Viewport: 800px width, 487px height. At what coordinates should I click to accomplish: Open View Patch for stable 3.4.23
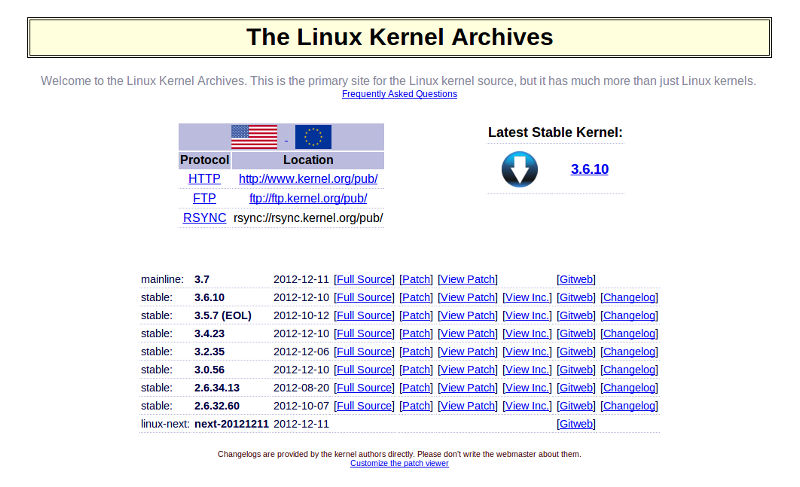coord(468,334)
